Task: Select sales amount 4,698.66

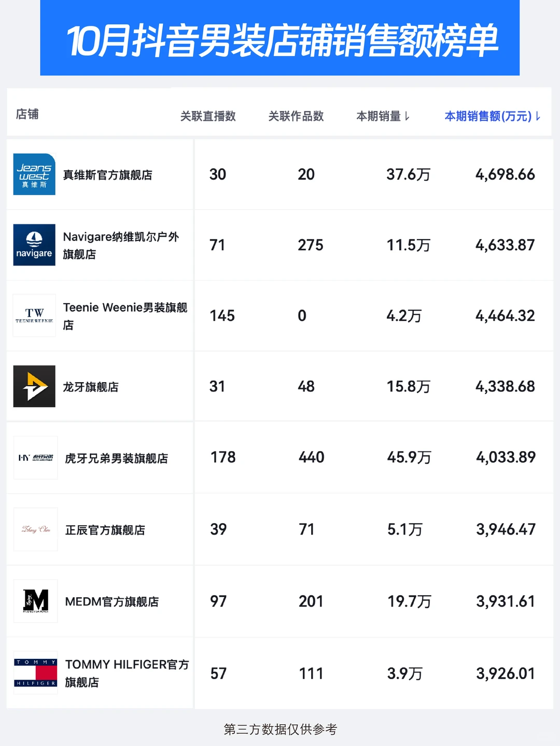Action: tap(505, 175)
